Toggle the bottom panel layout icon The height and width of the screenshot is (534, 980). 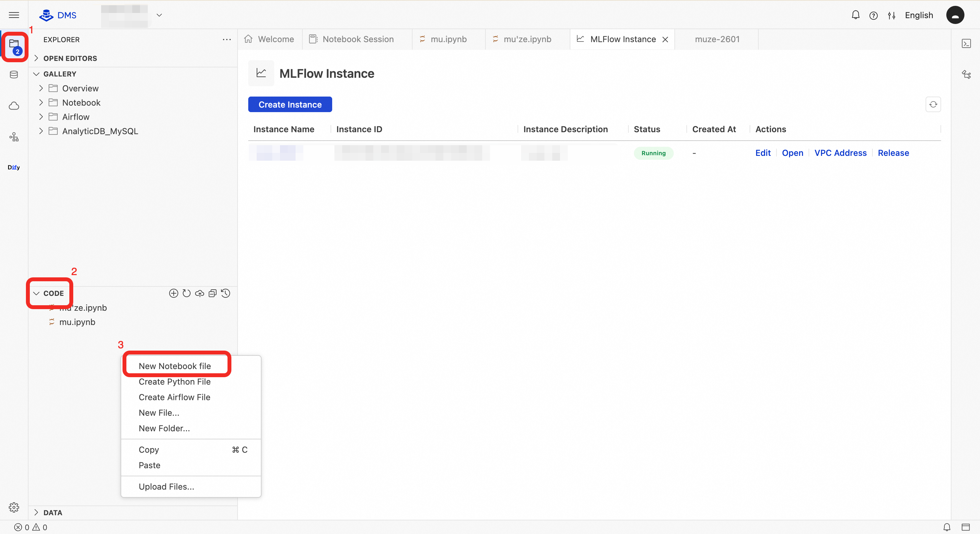965,527
